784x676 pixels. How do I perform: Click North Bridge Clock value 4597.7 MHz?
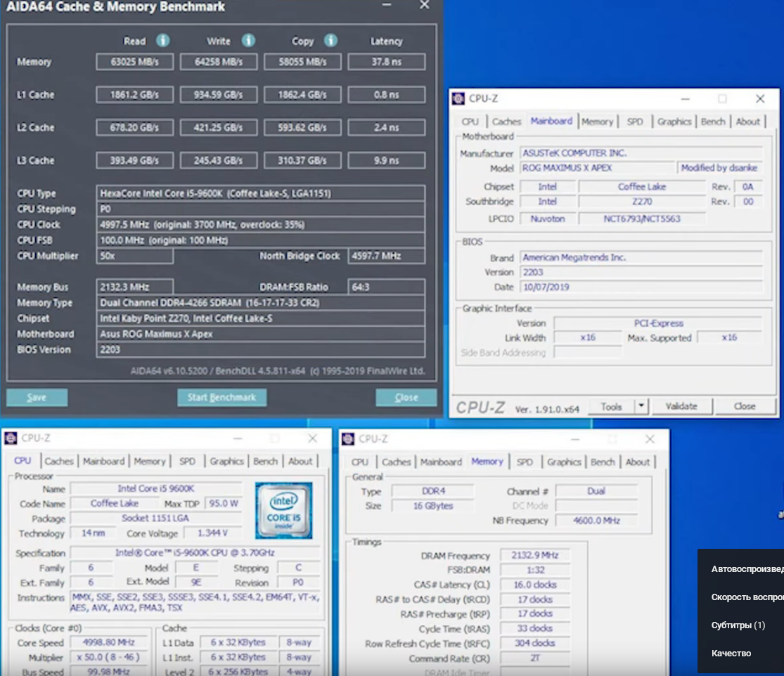coord(387,256)
